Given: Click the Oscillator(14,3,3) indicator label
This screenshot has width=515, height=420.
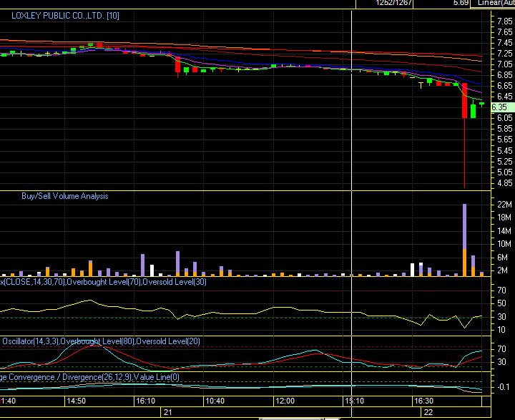Looking at the screenshot, I should coord(101,341).
